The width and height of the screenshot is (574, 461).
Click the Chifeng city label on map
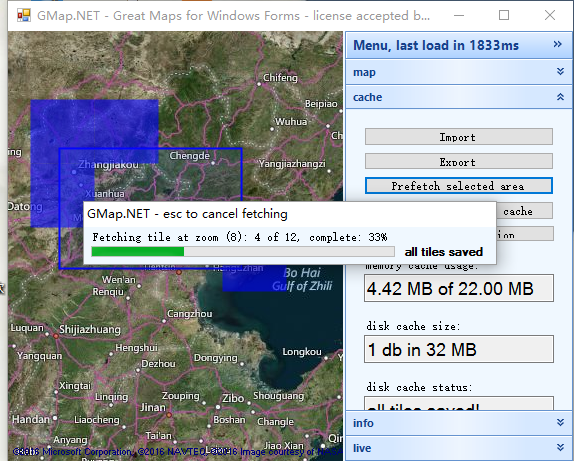280,78
